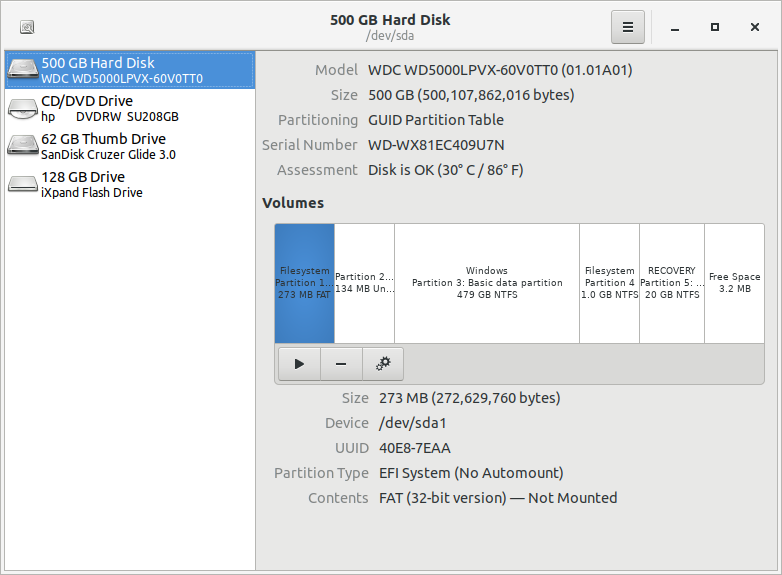
Task: Click the UUID value 40E8-7EAA
Action: (x=415, y=448)
